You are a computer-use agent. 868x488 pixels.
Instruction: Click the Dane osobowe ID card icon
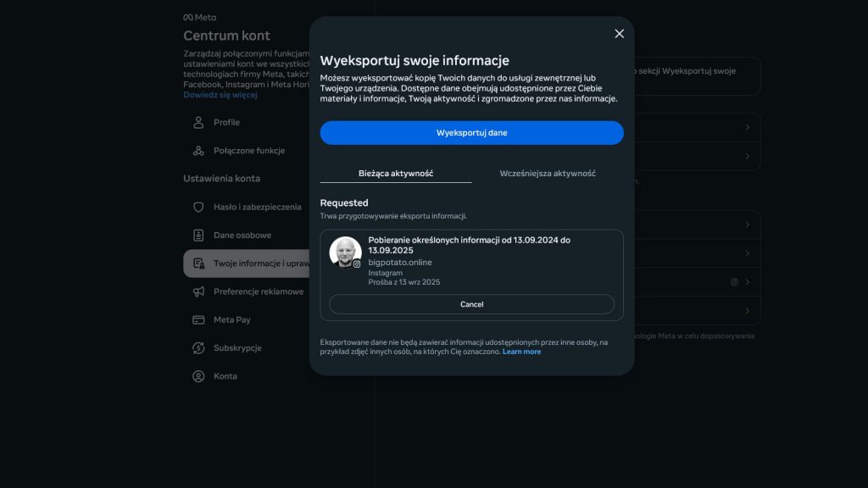point(198,235)
